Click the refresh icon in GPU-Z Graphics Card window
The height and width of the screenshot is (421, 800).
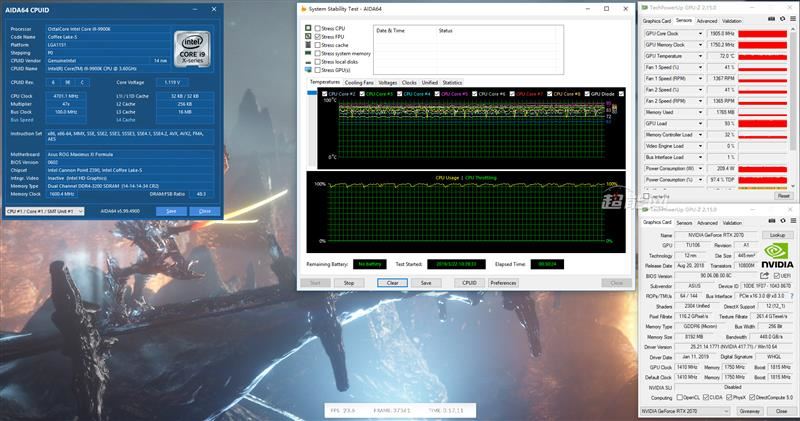click(783, 221)
